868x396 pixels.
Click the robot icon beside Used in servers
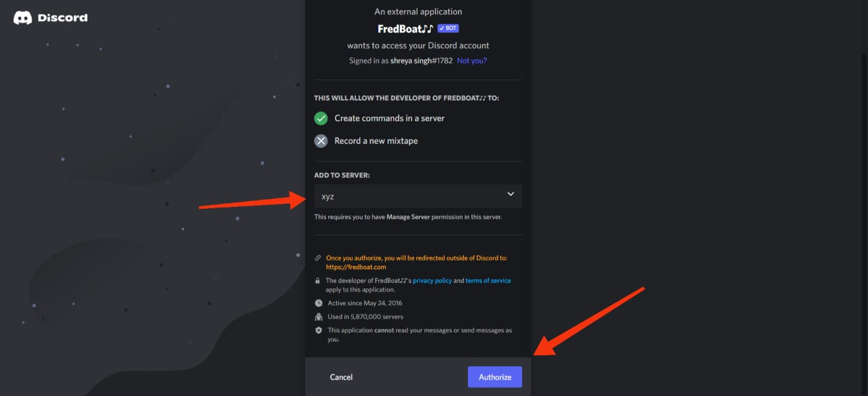pos(319,317)
